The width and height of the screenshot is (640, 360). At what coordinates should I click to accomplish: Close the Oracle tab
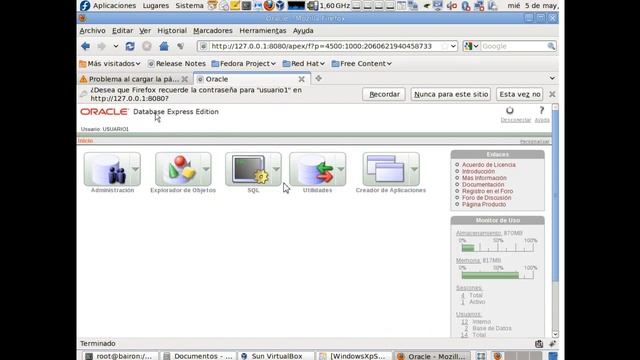302,79
